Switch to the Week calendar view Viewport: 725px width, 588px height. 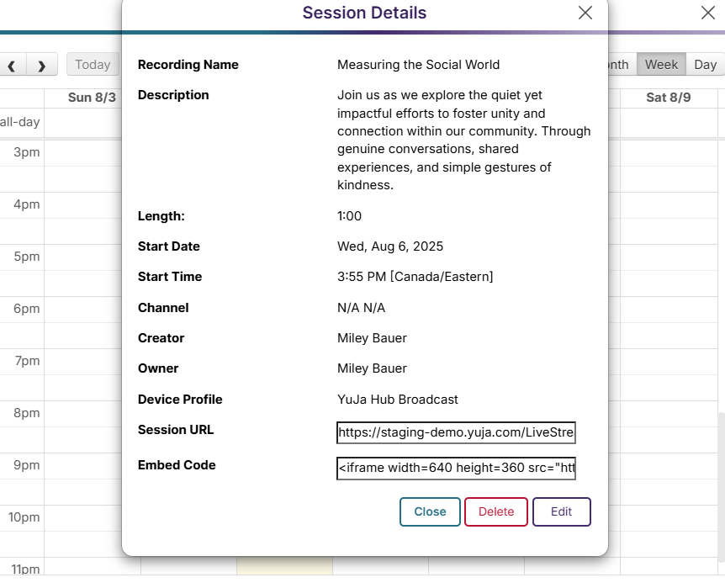pyautogui.click(x=661, y=65)
